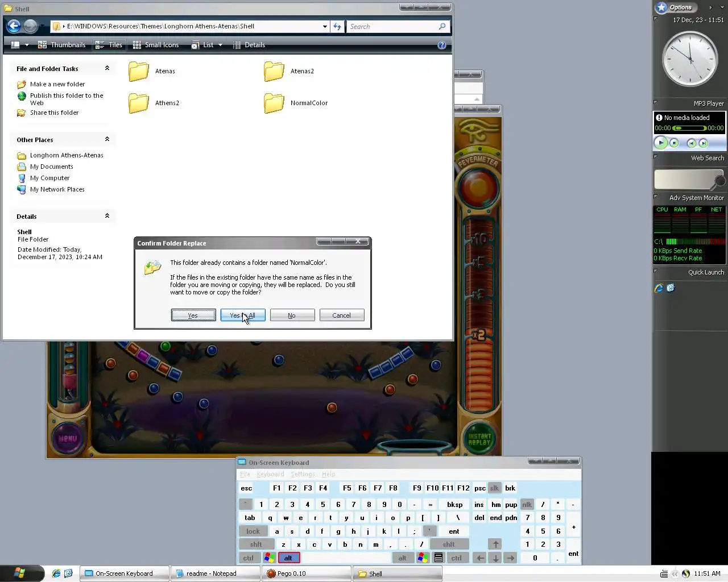Switch to Tiles view

(109, 45)
